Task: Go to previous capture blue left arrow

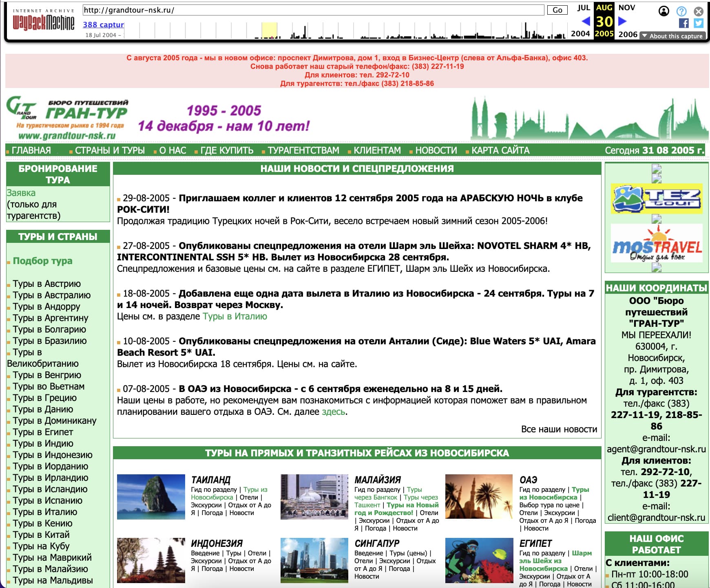Action: pyautogui.click(x=586, y=21)
